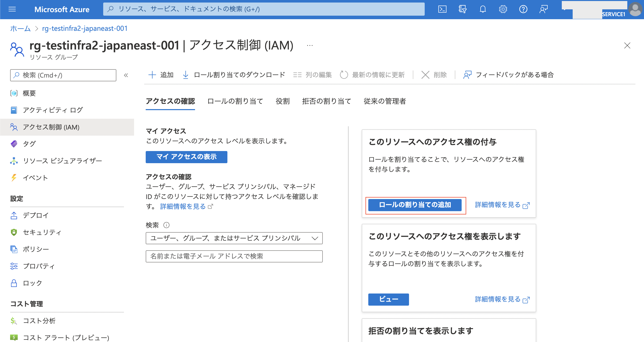Open the user/group/service principal filter dropdown
The width and height of the screenshot is (644, 342).
[x=234, y=238]
